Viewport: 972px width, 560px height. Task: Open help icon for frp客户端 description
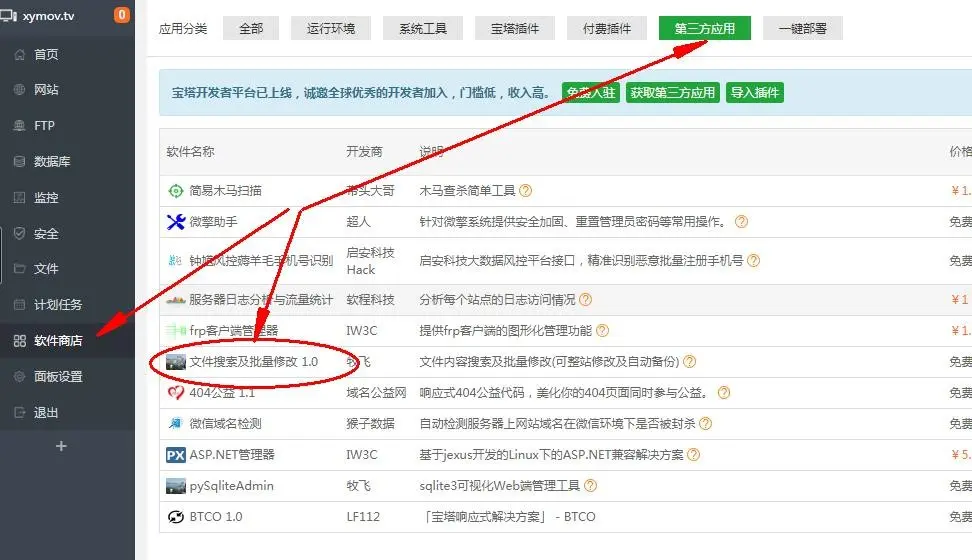602,331
